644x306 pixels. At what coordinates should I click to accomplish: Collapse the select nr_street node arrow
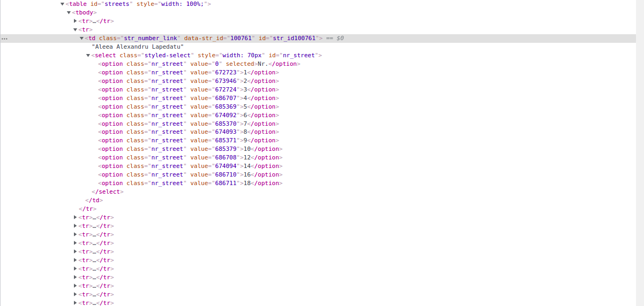[x=88, y=56]
